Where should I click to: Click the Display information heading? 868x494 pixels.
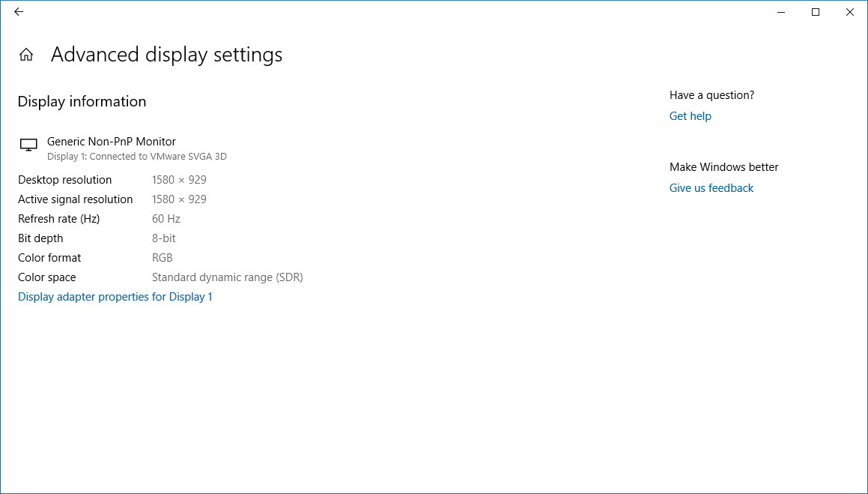pos(82,102)
